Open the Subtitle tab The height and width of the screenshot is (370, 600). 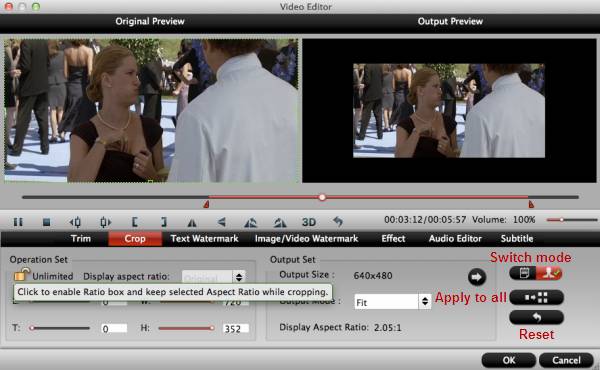pos(517,238)
